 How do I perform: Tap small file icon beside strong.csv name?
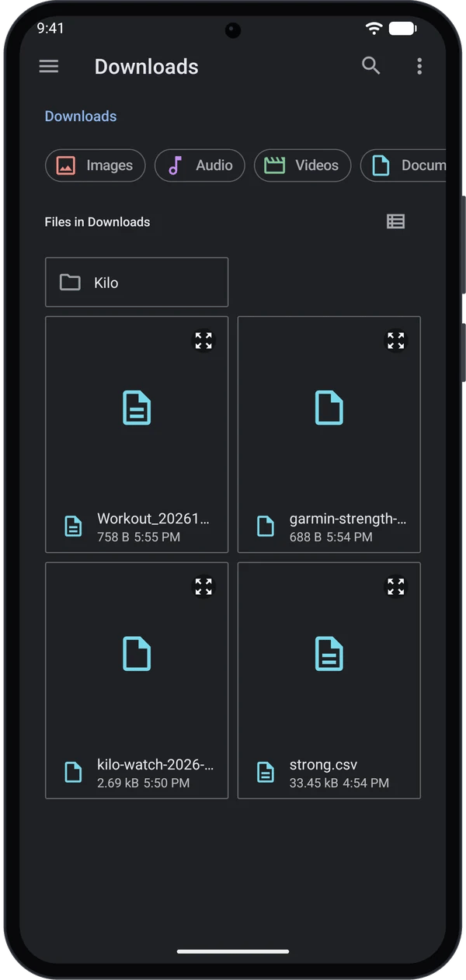[266, 773]
